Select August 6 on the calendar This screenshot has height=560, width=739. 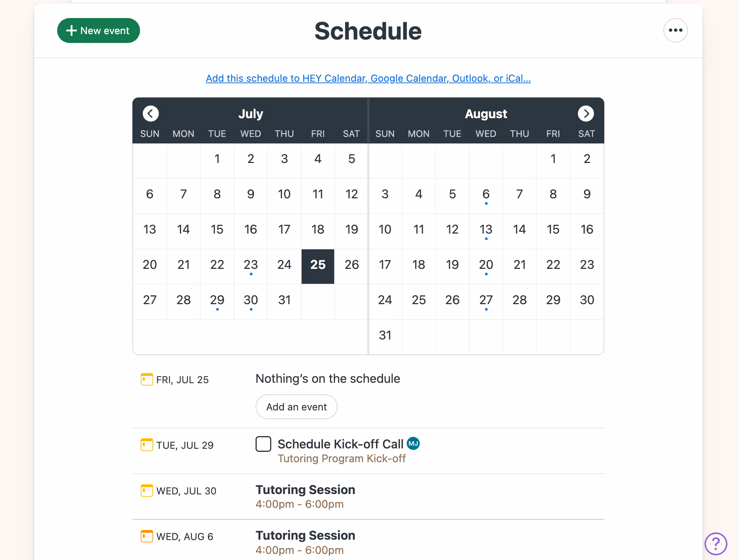click(486, 194)
